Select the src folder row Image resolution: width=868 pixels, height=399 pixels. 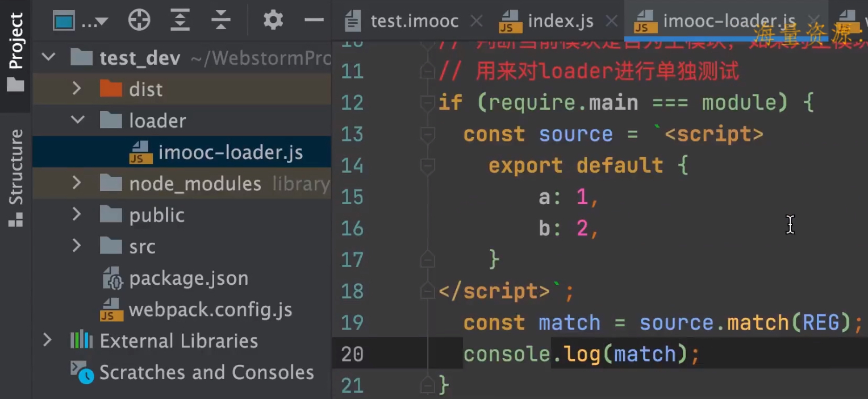pos(182,246)
